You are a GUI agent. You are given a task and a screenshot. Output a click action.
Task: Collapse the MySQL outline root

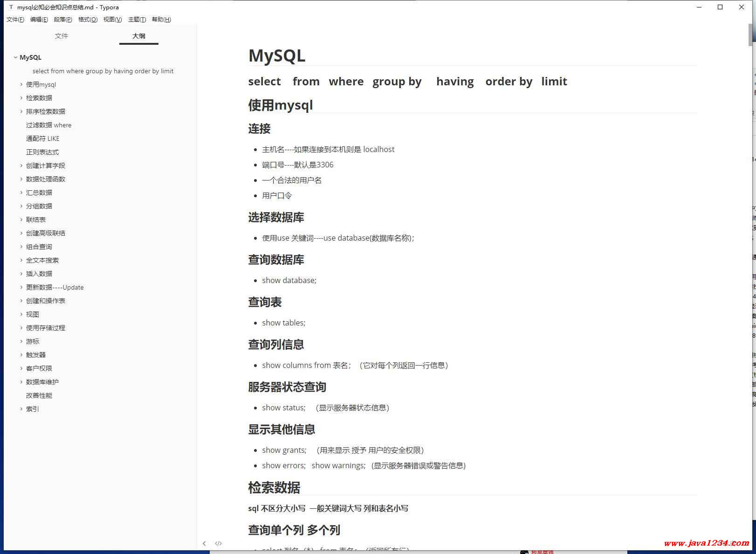(15, 57)
